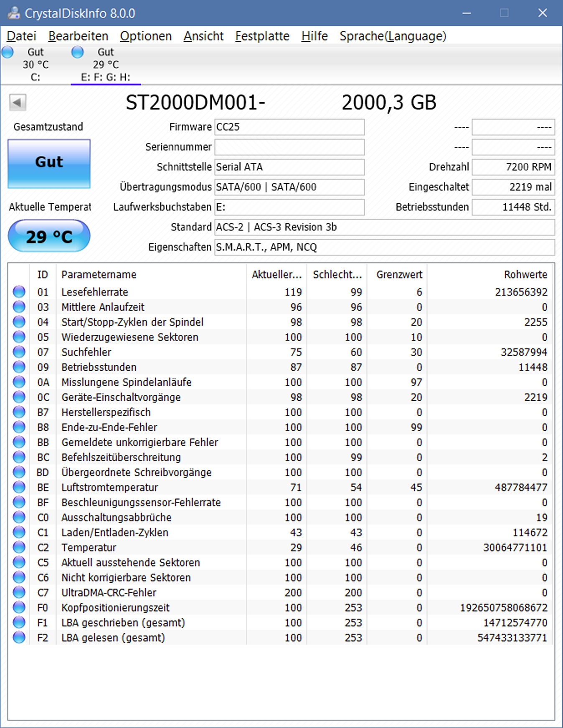Click the Eingeschaltet value 2219 mal
The height and width of the screenshot is (728, 563).
[513, 187]
